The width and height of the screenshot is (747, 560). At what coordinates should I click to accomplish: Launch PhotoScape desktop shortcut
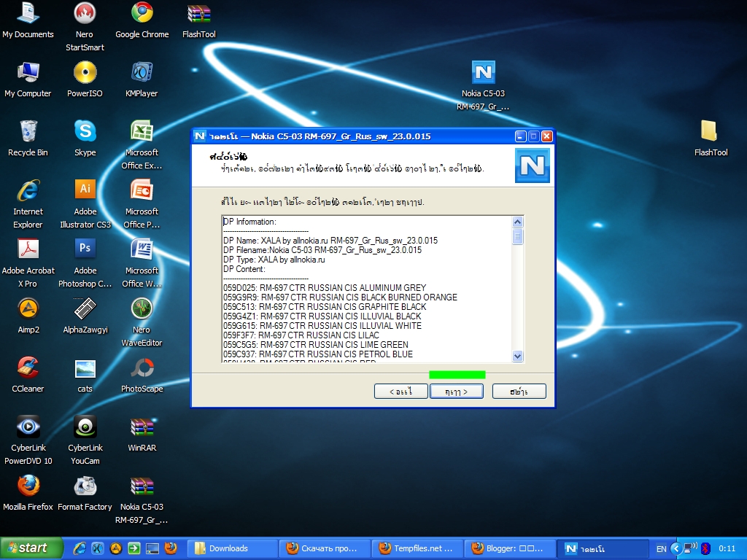click(142, 375)
